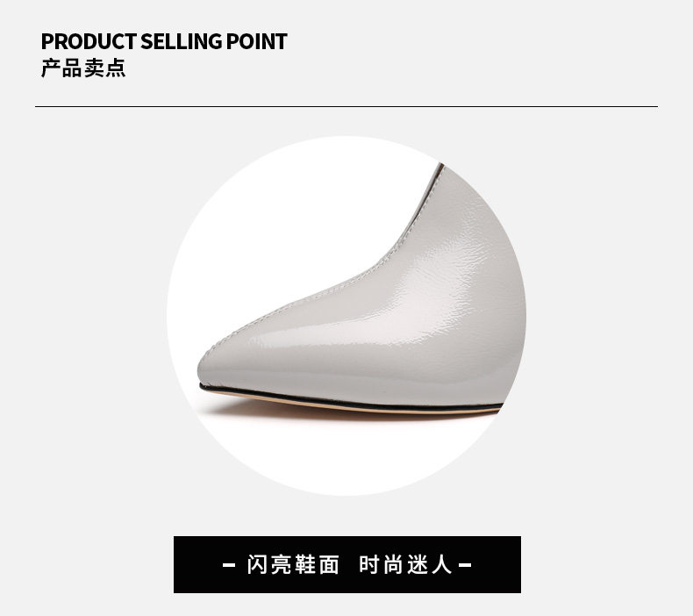The width and height of the screenshot is (693, 616).
Task: Click the PRODUCT SELLING POINT heading
Action: click(164, 41)
